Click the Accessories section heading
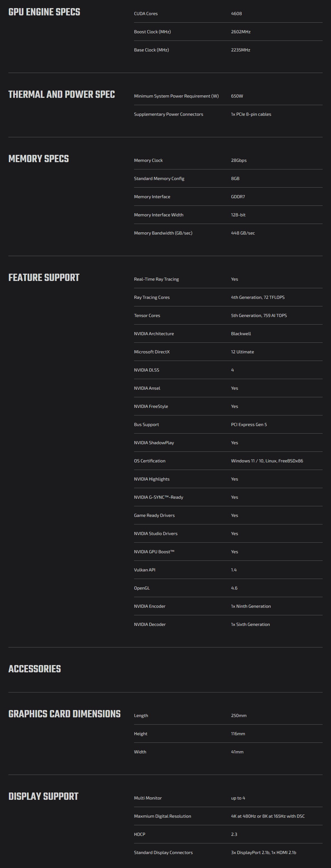The image size is (331, 868). coord(35,669)
